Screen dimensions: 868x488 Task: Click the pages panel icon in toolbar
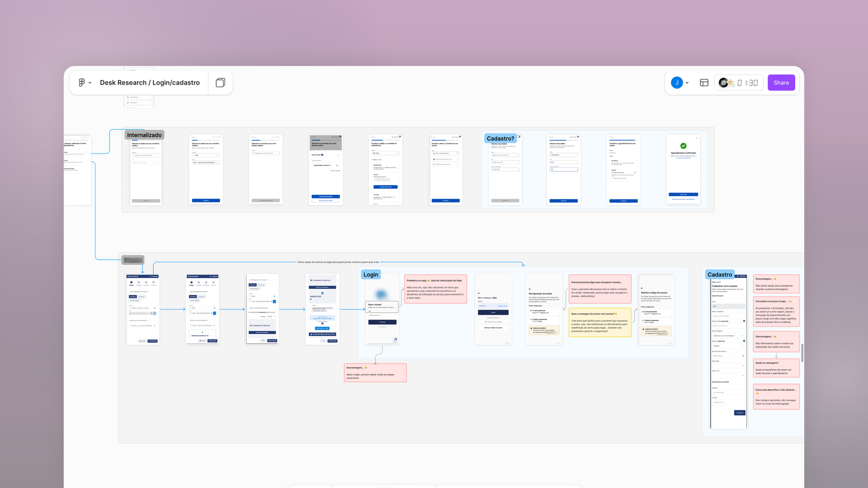[x=220, y=82]
